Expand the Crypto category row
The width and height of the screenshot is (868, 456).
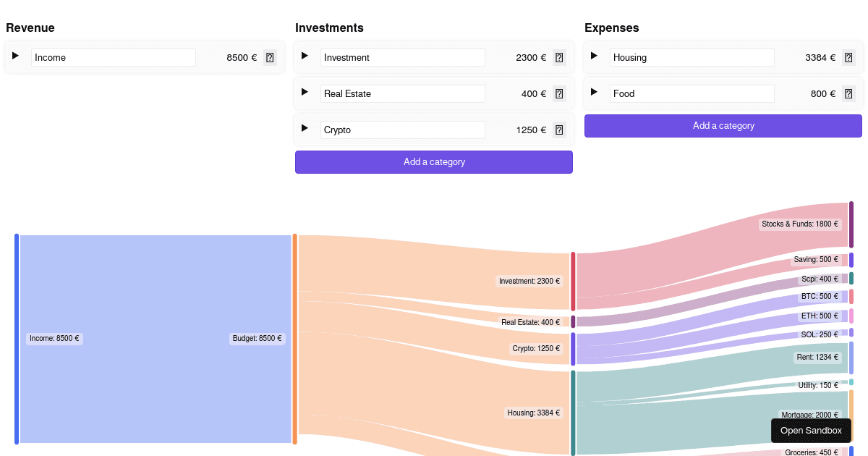[305, 130]
